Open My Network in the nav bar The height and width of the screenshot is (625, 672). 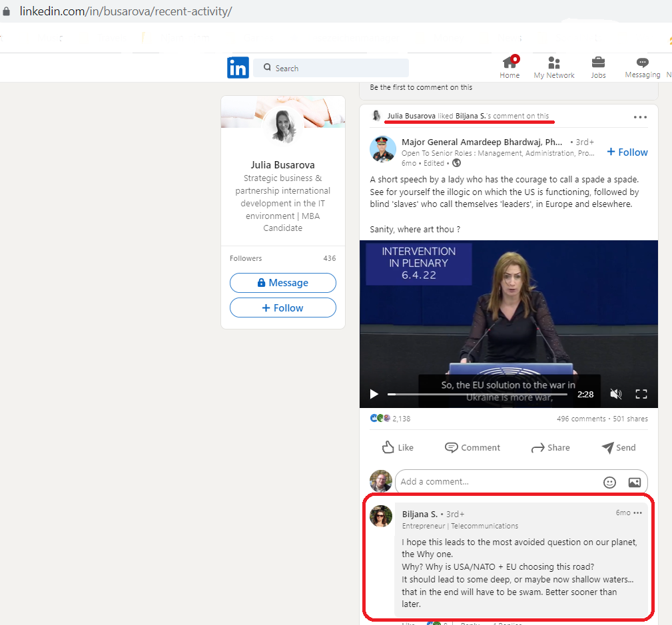[x=554, y=68]
